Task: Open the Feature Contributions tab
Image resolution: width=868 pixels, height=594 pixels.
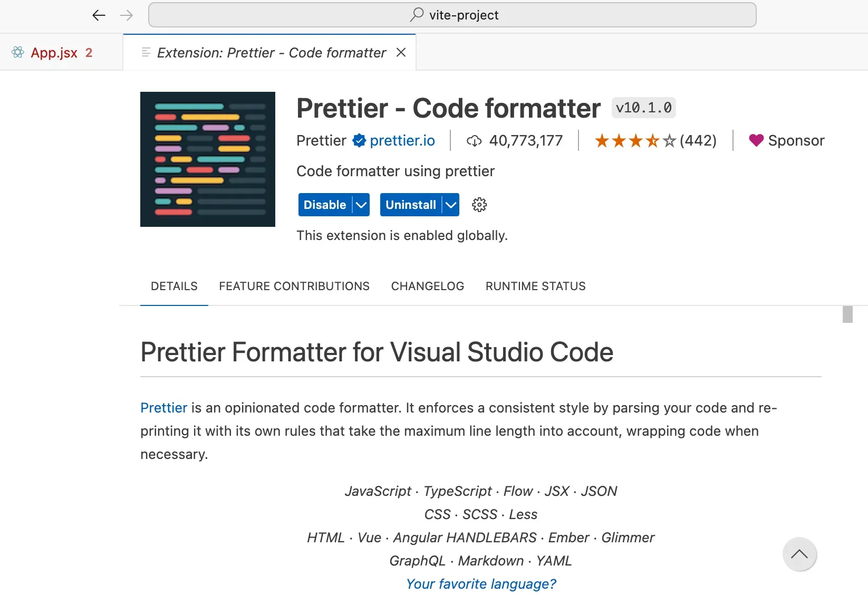Action: click(294, 286)
